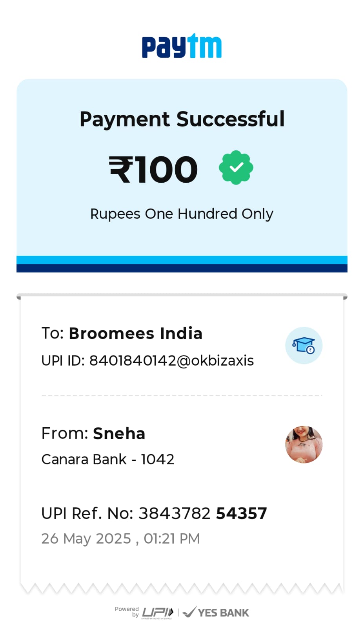Viewport: 364px width, 628px height.
Task: Click the 26 May 2025 timestamp
Action: click(121, 538)
